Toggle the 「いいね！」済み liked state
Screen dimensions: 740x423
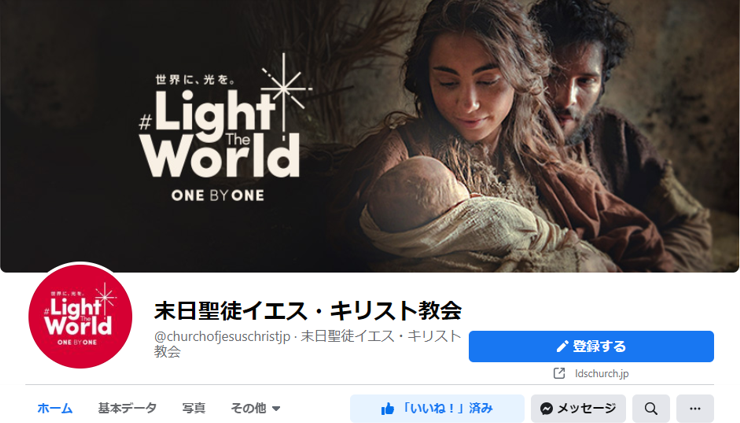point(437,408)
